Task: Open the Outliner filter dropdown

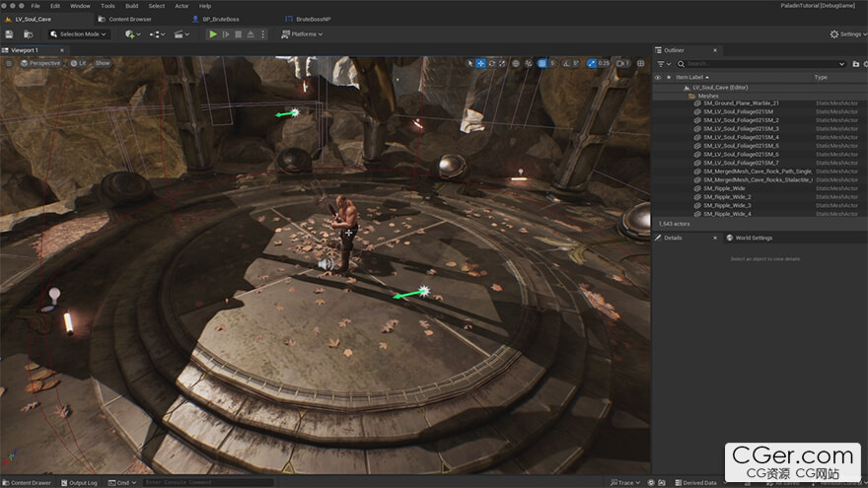Action: (x=663, y=64)
